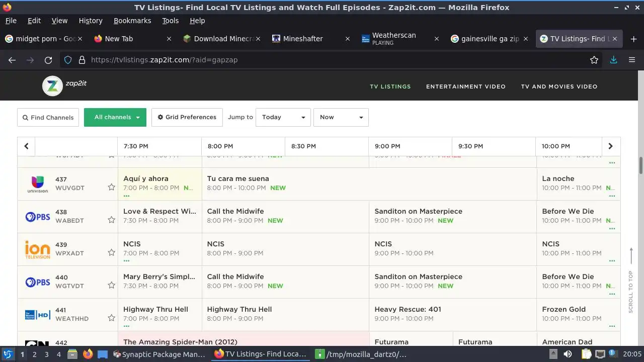644x362 pixels.
Task: Open the clipboard manager tray icon
Action: [x=587, y=354]
